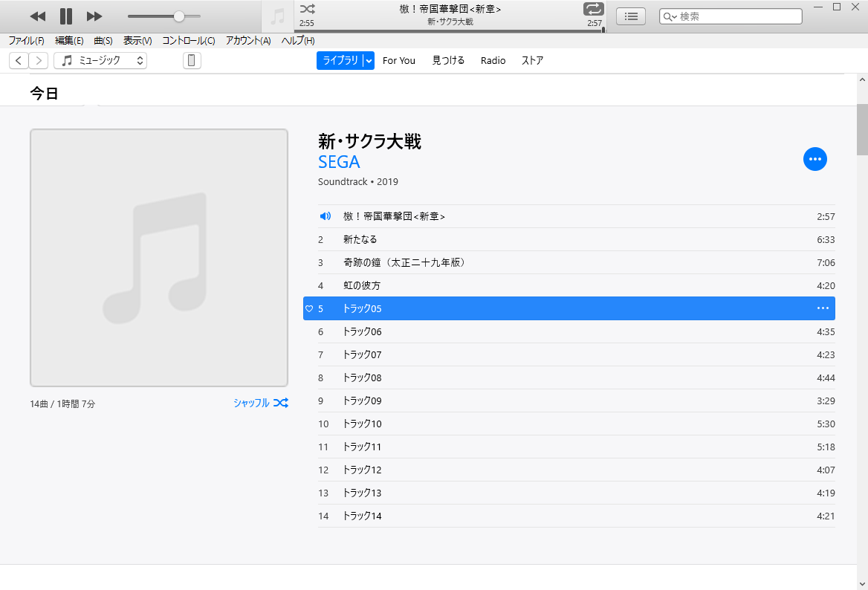Love track 5 with the heart icon
This screenshot has width=868, height=590.
tap(309, 308)
